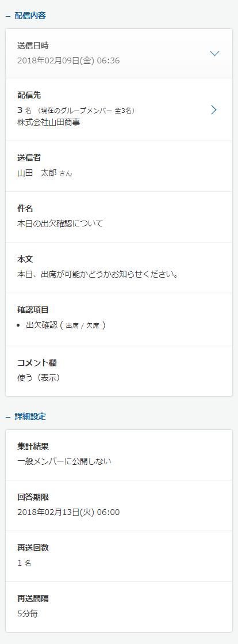Select the 配信先 row with 3名

[119, 109]
